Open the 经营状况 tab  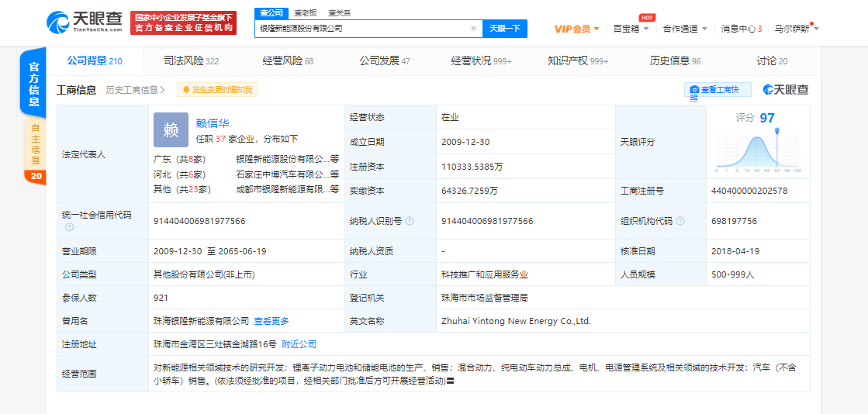pos(481,61)
